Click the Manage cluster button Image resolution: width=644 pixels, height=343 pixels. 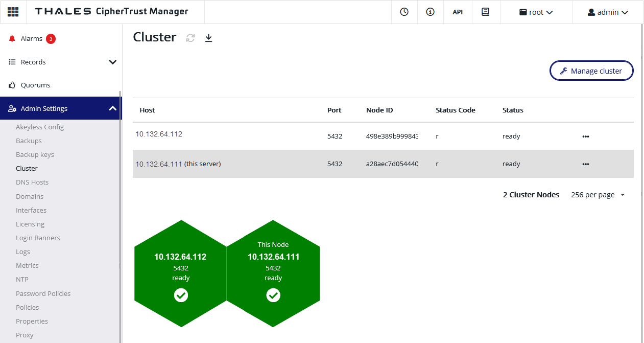point(591,71)
